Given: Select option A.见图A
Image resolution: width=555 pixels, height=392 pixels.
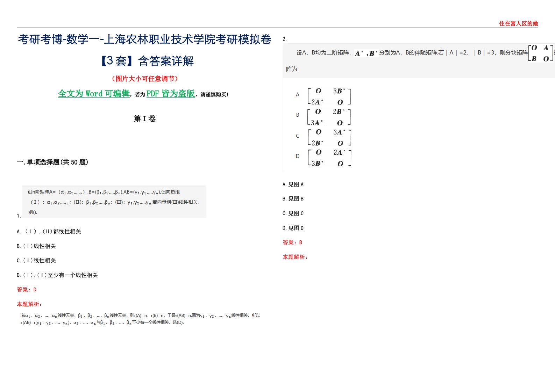Looking at the screenshot, I should point(293,184).
